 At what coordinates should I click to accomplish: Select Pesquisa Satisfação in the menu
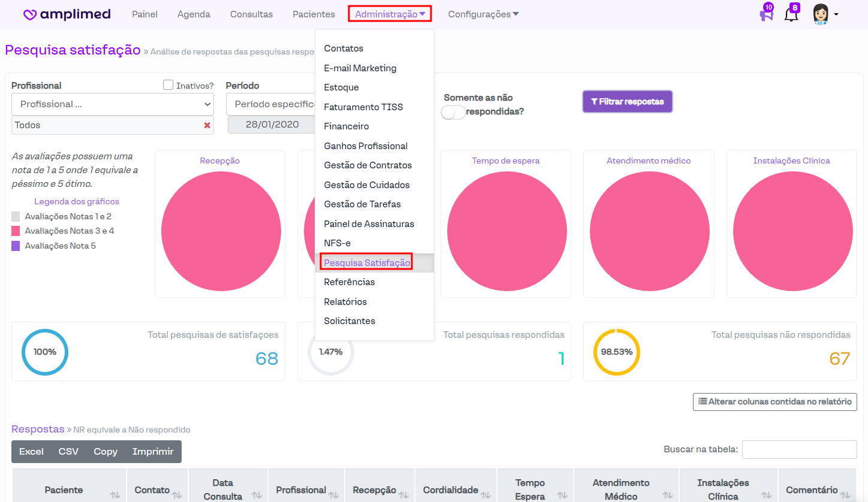coord(367,262)
